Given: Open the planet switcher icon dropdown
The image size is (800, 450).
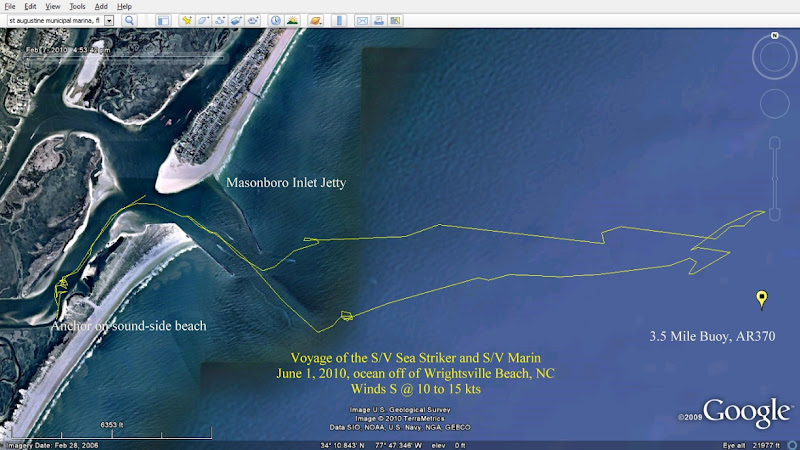Looking at the screenshot, I should coord(316,20).
